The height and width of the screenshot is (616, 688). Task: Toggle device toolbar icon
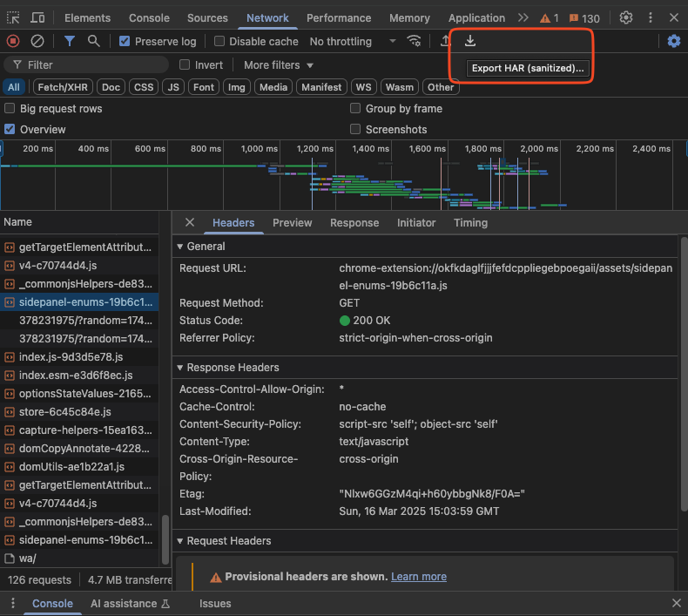[38, 17]
